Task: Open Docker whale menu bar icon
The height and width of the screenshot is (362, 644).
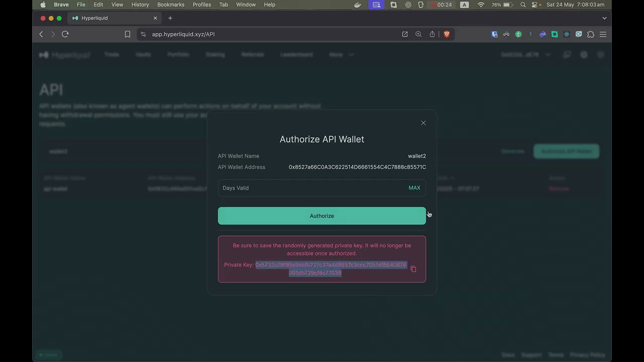Action: (x=358, y=5)
